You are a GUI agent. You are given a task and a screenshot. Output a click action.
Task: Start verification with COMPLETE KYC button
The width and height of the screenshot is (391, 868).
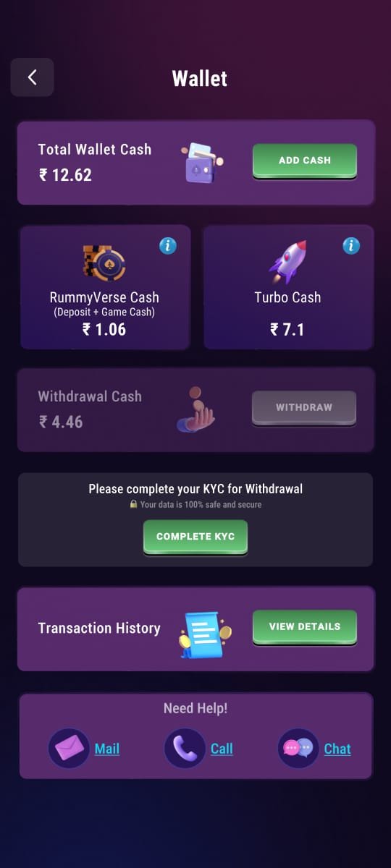(x=195, y=537)
